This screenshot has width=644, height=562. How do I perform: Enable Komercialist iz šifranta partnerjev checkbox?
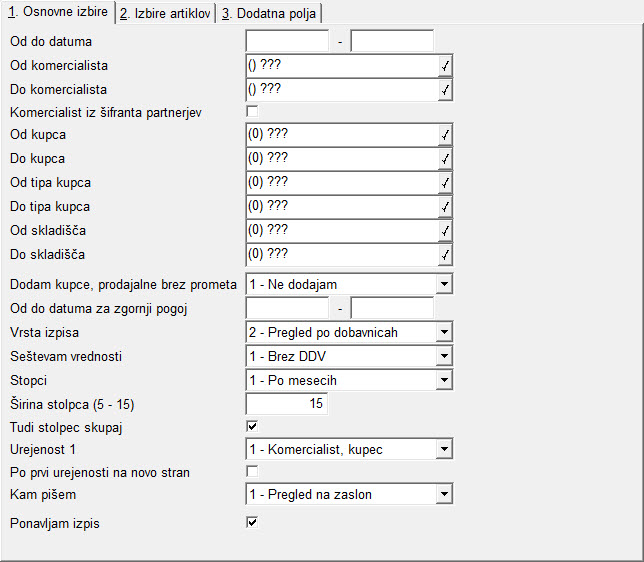pos(252,111)
